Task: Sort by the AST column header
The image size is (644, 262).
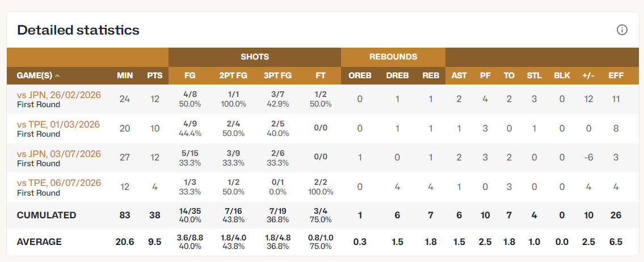Action: coord(459,75)
